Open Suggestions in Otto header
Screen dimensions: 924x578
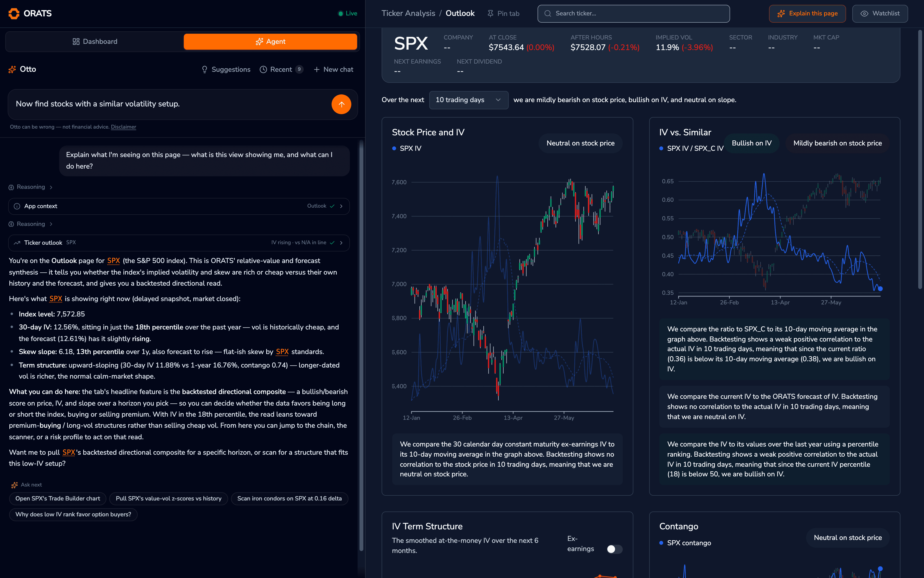pyautogui.click(x=226, y=69)
